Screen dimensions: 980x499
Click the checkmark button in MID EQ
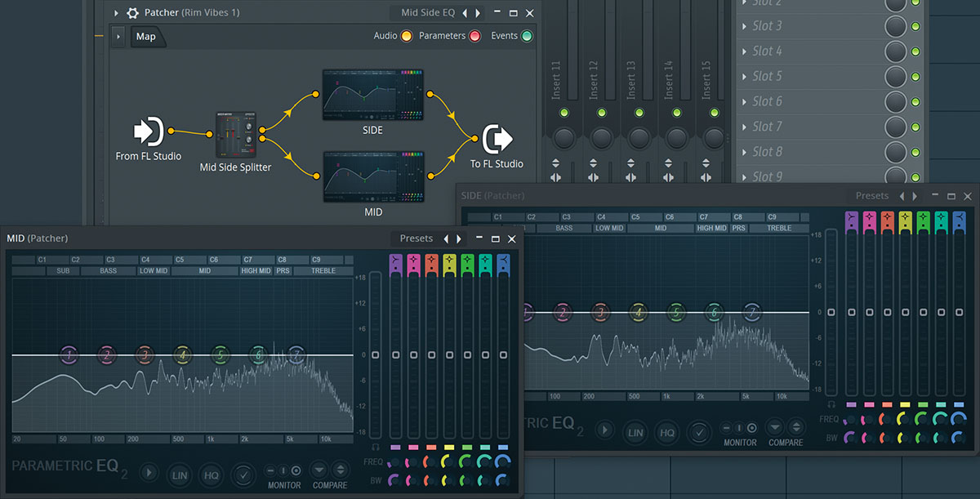pyautogui.click(x=243, y=474)
